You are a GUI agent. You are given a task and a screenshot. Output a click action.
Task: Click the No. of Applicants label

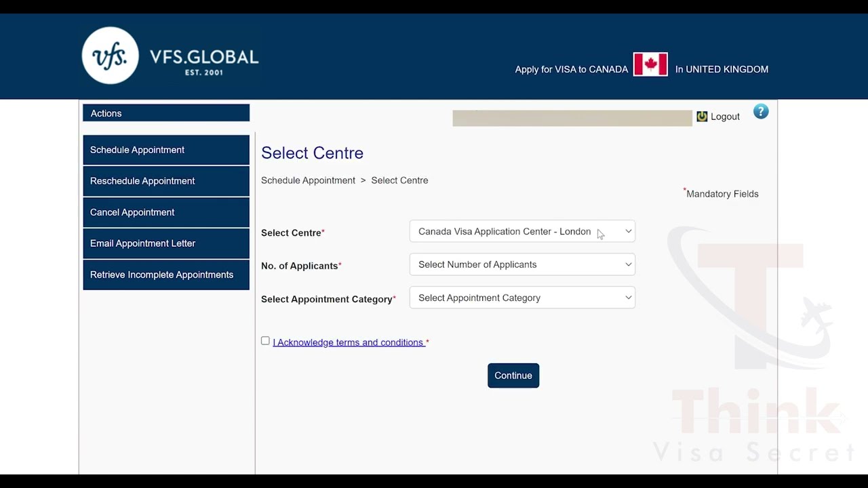[301, 266]
